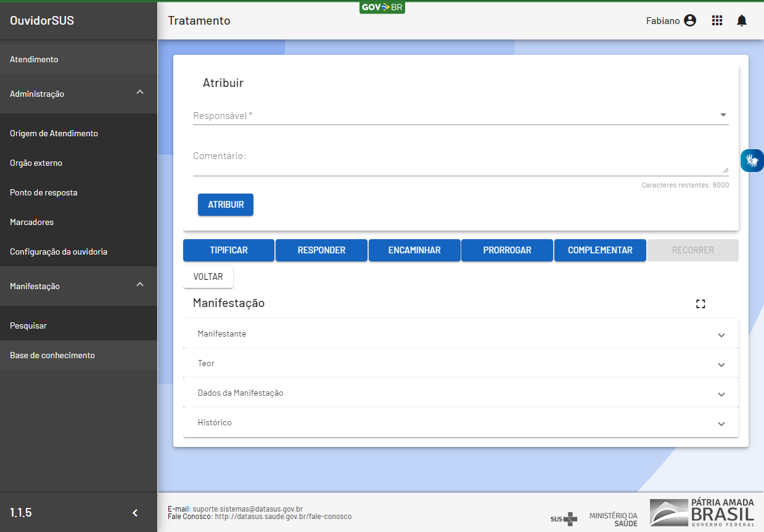The image size is (764, 532).
Task: Click the GOV.BR logo
Action: 382,7
